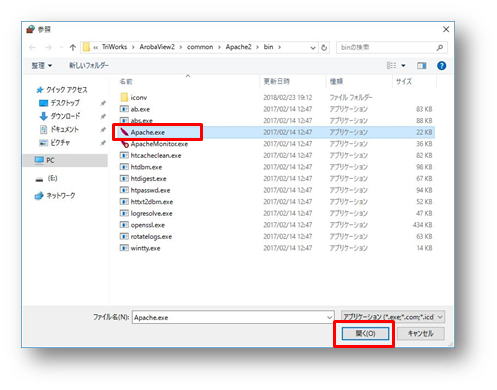Toggle the preview pane icon

422,66
